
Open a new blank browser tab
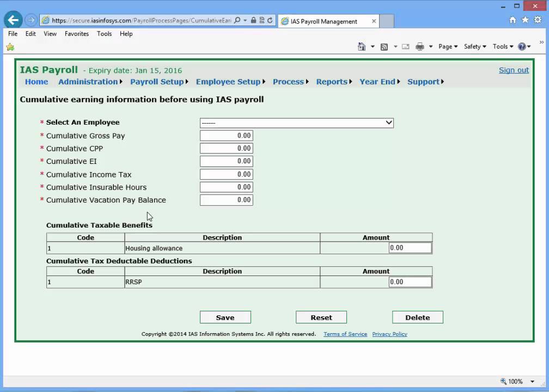tap(387, 21)
